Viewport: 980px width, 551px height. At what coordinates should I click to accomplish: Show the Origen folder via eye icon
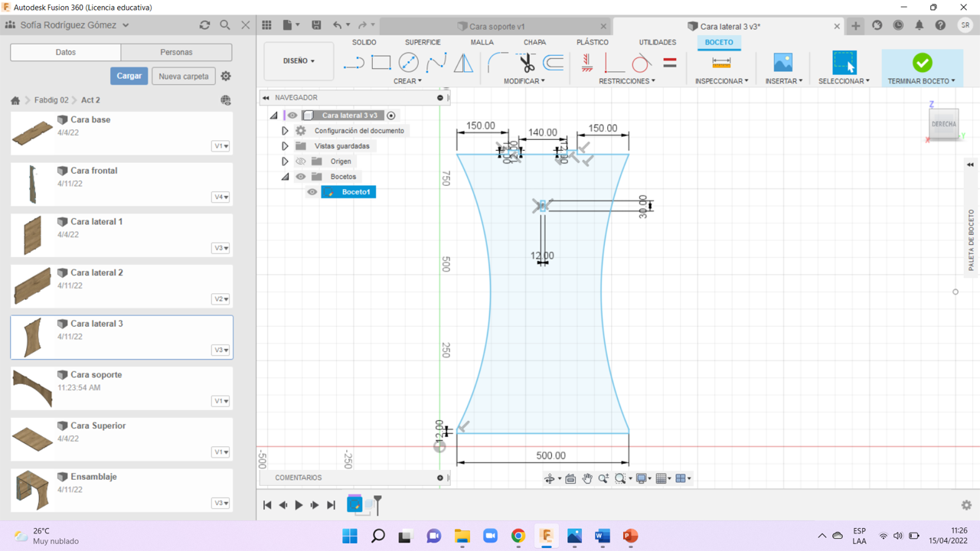click(x=301, y=161)
